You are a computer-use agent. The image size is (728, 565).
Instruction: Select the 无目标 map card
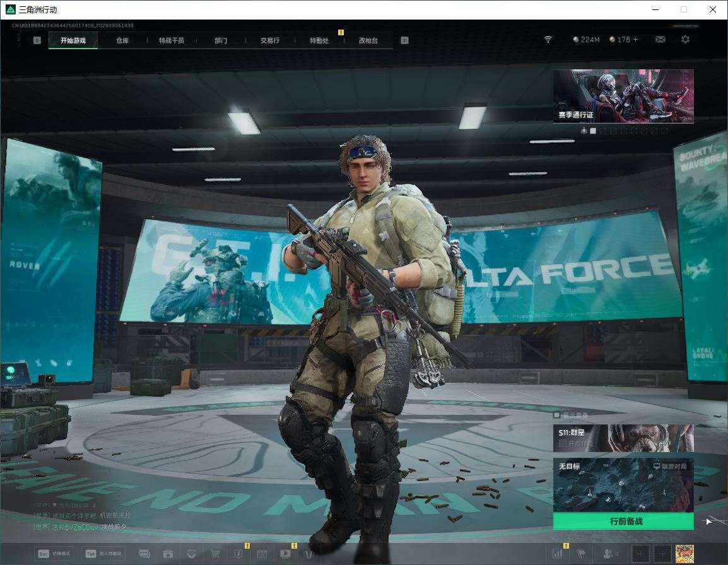pos(623,486)
